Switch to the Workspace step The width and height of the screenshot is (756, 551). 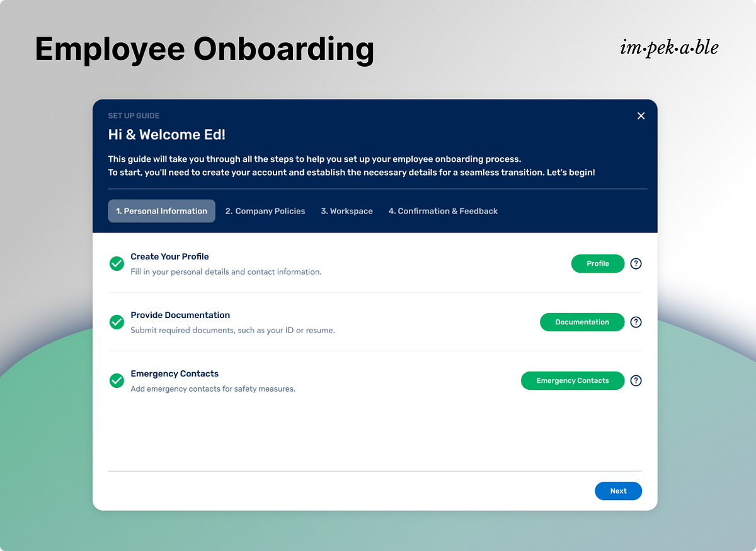[x=346, y=211]
